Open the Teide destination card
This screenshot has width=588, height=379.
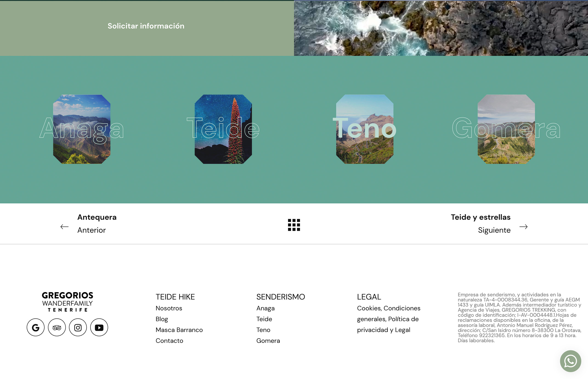point(223,129)
